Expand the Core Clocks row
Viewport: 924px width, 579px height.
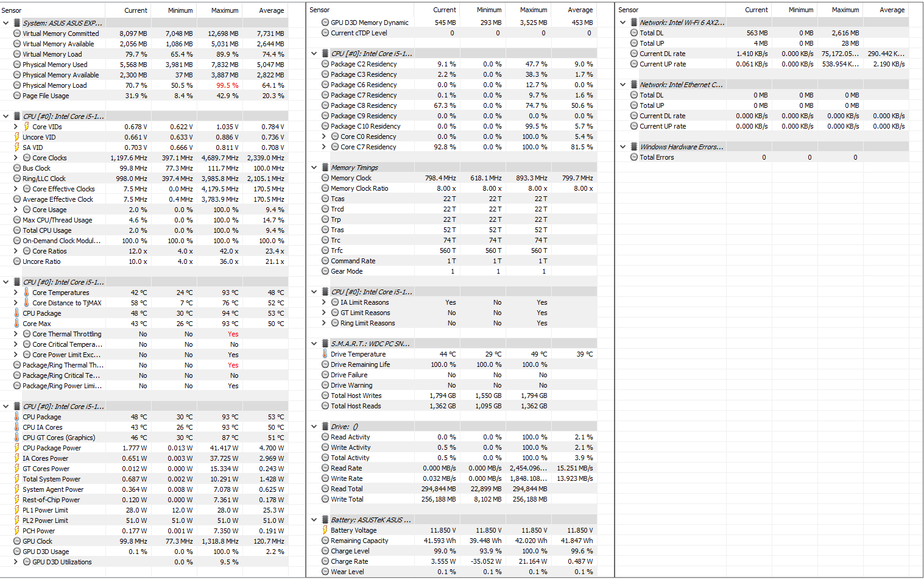(x=16, y=158)
